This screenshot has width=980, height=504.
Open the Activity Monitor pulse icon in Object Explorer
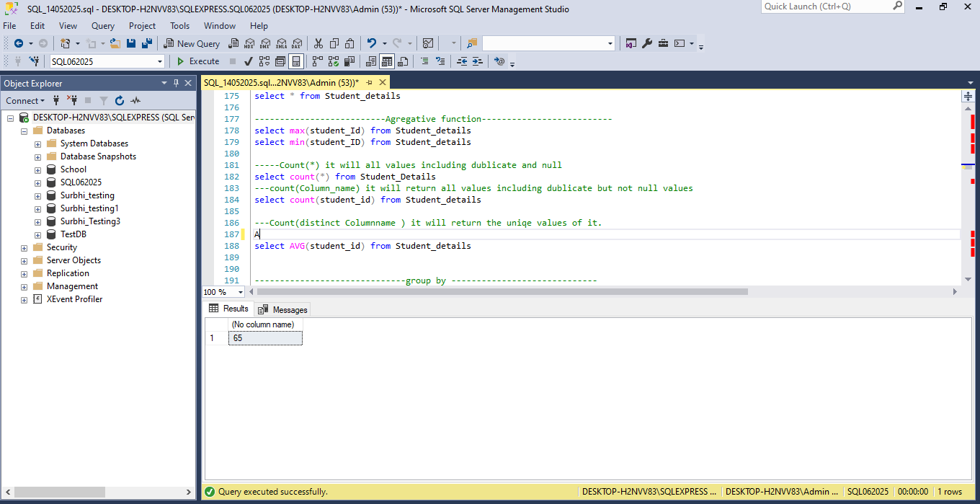135,101
